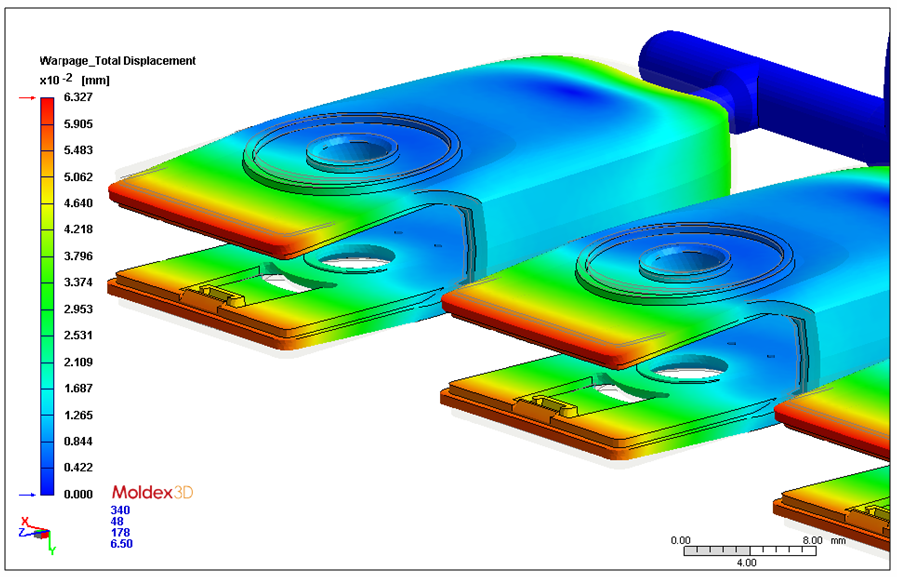
Task: Click legend value 3.796
Action: pos(78,256)
